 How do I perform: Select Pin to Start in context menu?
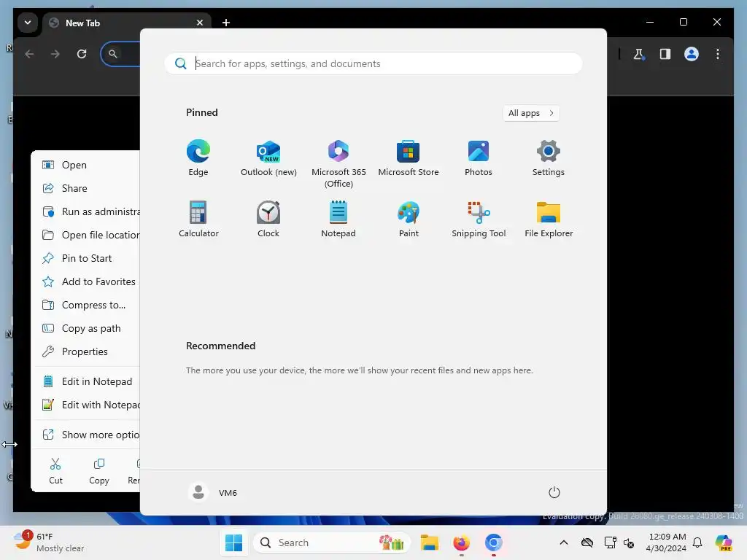pyautogui.click(x=86, y=258)
